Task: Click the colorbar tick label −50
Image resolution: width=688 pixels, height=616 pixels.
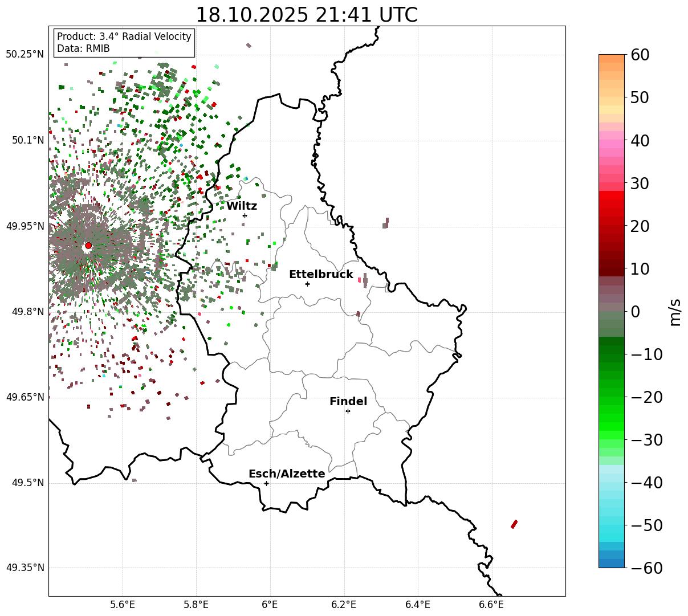Action: (x=647, y=525)
